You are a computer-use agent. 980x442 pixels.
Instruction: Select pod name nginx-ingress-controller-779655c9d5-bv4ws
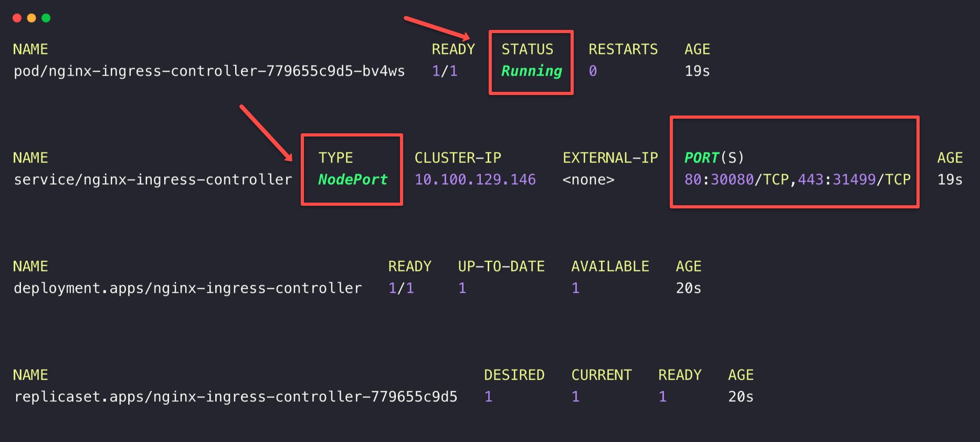click(209, 71)
